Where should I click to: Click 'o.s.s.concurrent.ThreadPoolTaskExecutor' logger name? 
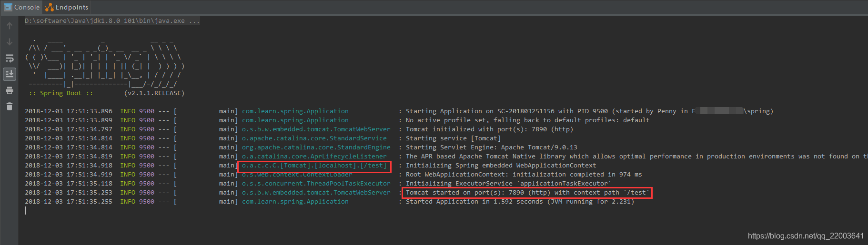click(316, 184)
